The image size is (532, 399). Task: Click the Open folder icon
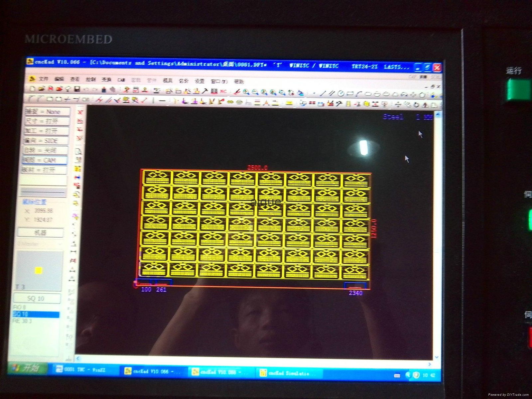click(x=41, y=89)
